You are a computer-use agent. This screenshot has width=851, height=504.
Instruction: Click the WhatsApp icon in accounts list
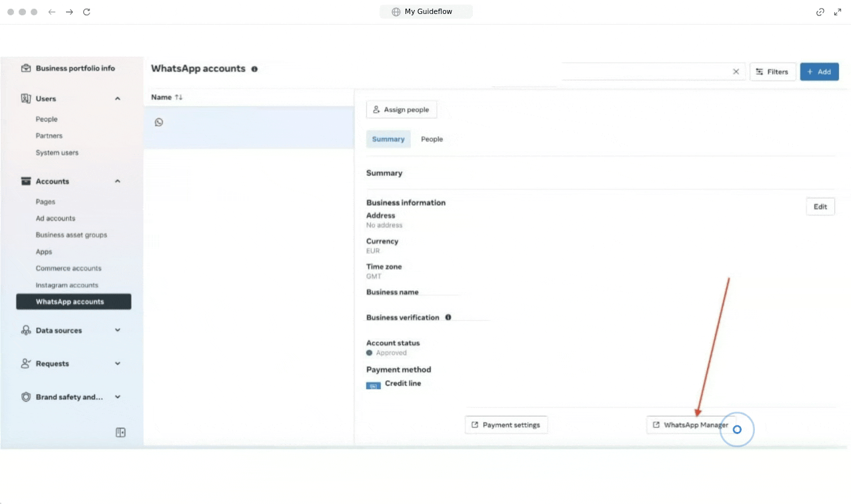tap(159, 122)
